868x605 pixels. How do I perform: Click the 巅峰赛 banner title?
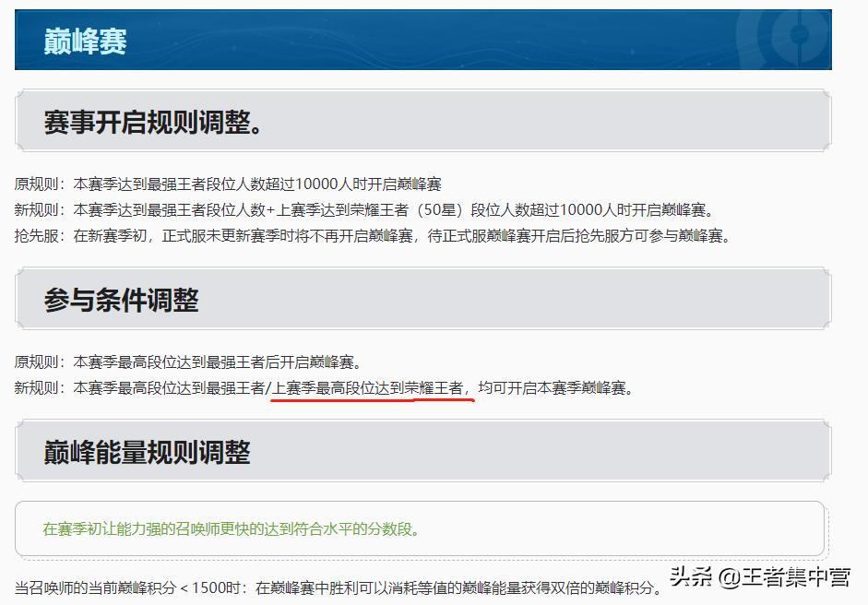pyautogui.click(x=85, y=42)
